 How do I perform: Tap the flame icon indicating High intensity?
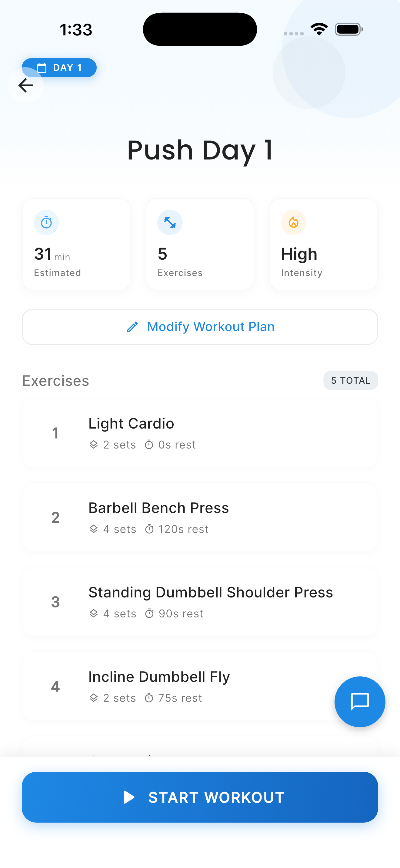(x=293, y=222)
